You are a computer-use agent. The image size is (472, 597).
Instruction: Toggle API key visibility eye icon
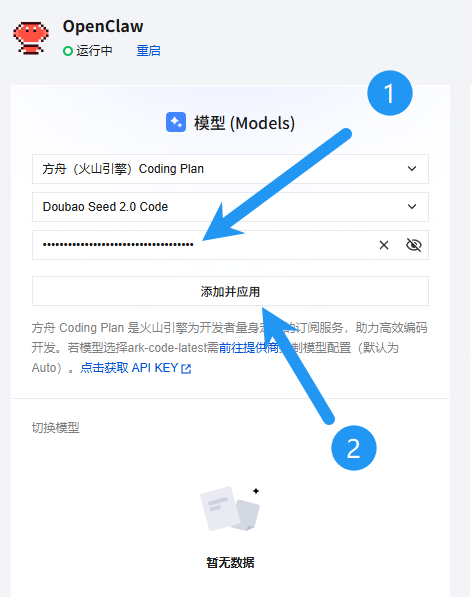[413, 245]
